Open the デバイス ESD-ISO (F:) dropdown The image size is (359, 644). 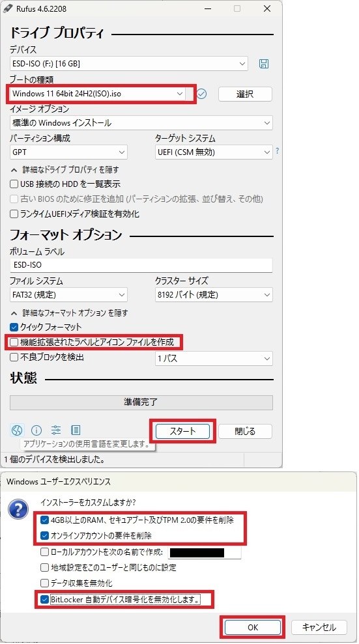(128, 64)
